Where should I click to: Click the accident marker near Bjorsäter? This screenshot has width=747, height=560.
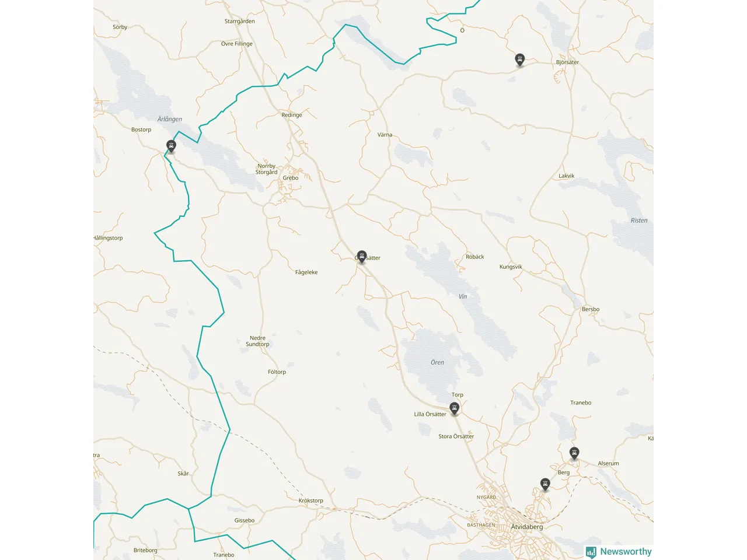519,60
